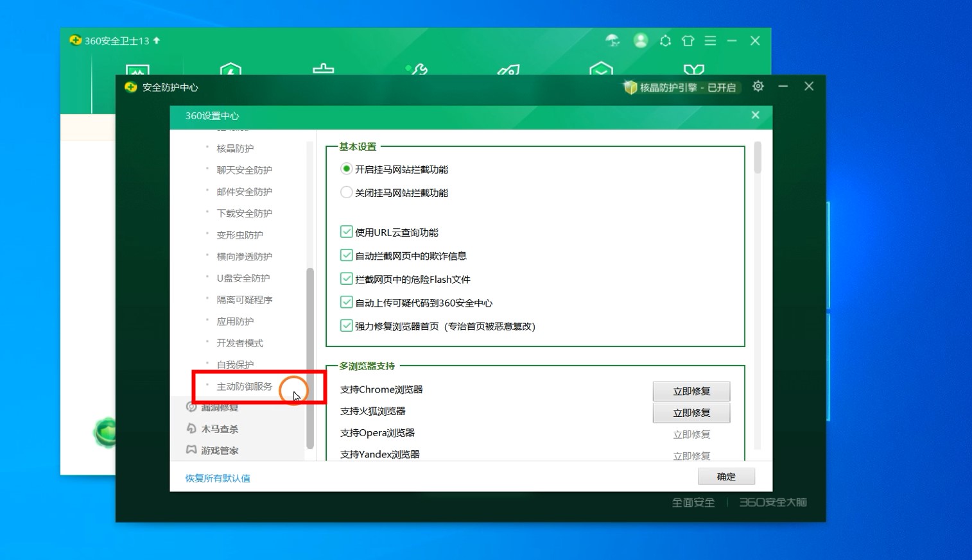Click 立即修复 for Chrome browser support
972x560 pixels.
pos(691,391)
